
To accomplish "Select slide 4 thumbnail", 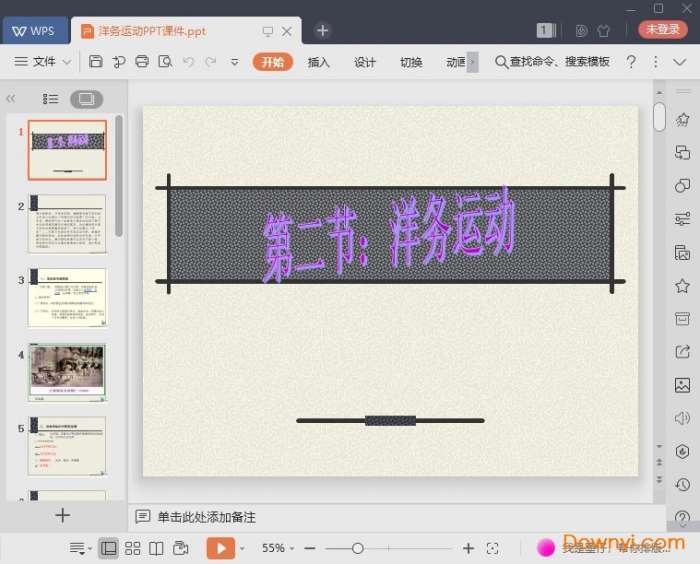I will click(67, 371).
